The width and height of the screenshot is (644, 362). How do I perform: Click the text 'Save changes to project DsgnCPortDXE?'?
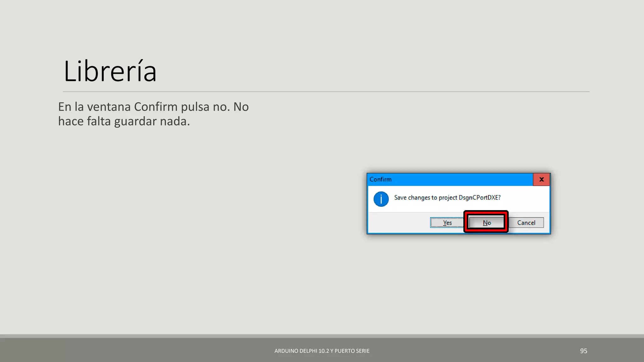tap(447, 198)
